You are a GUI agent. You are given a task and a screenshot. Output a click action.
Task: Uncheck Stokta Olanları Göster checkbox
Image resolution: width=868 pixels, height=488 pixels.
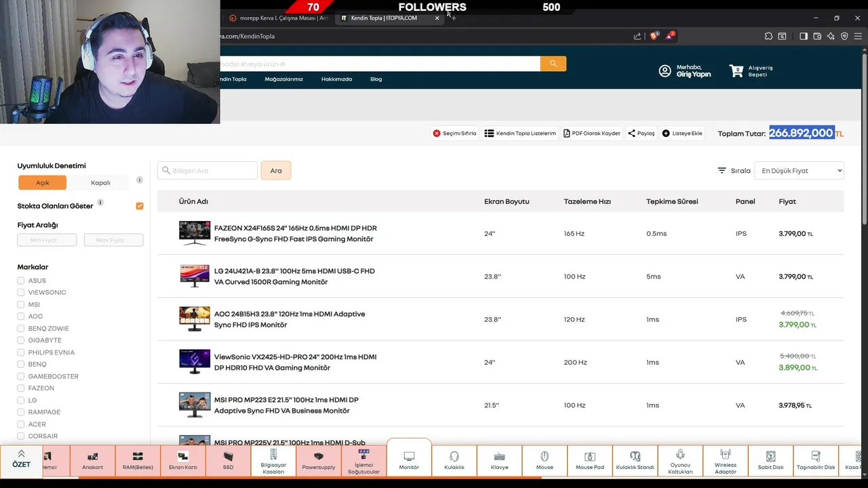coord(140,206)
